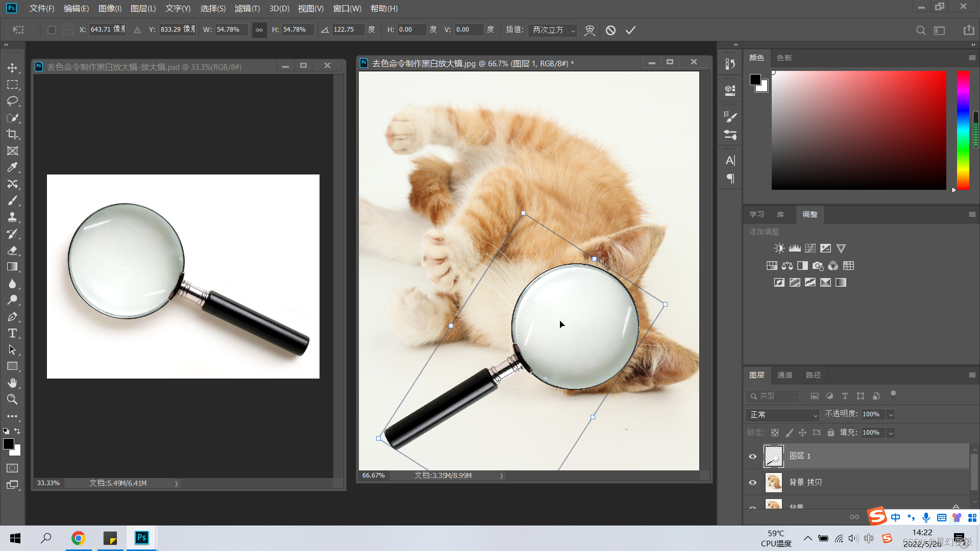The image size is (980, 551).
Task: Select the Hand tool
Action: click(x=12, y=383)
